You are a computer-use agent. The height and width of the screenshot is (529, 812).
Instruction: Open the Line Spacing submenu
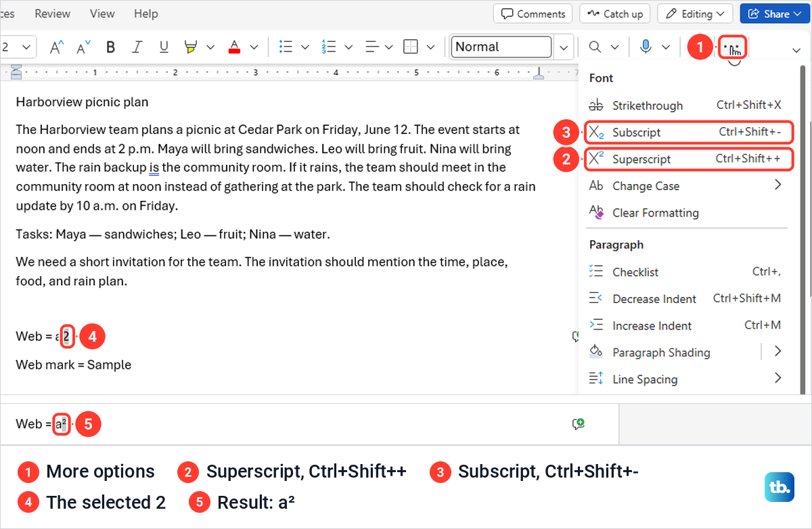[685, 379]
